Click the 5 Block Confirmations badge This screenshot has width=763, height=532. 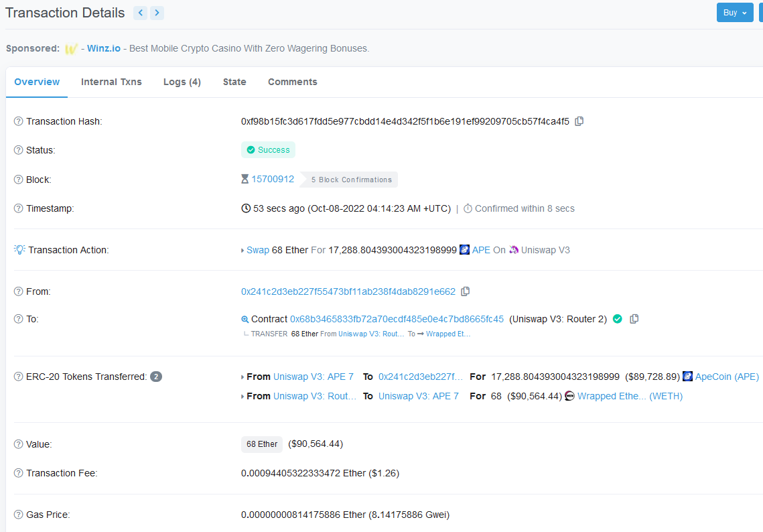(x=349, y=180)
